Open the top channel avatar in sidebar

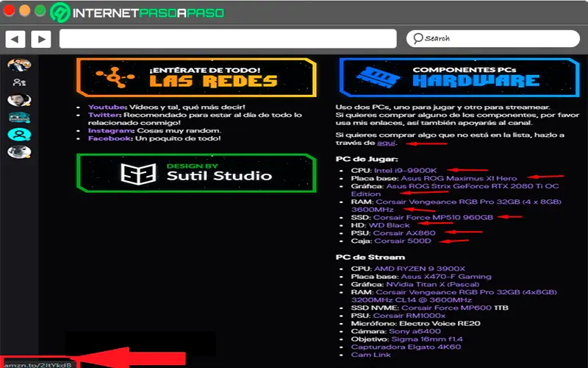[x=19, y=65]
